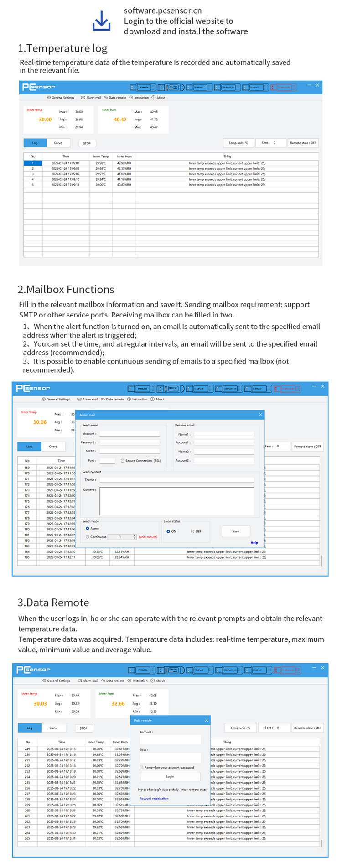Click STOP button in Data Remote window

pos(83,728)
